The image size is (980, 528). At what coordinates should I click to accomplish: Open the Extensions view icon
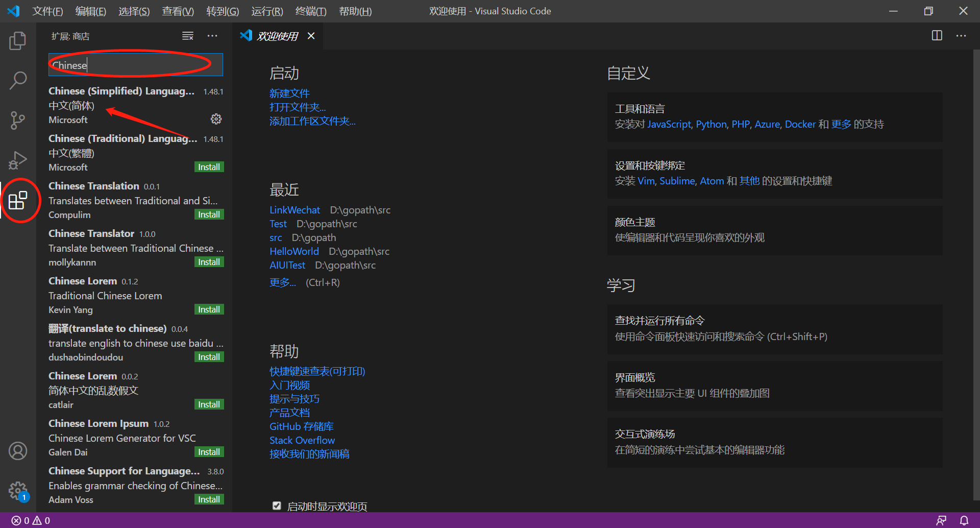(18, 200)
